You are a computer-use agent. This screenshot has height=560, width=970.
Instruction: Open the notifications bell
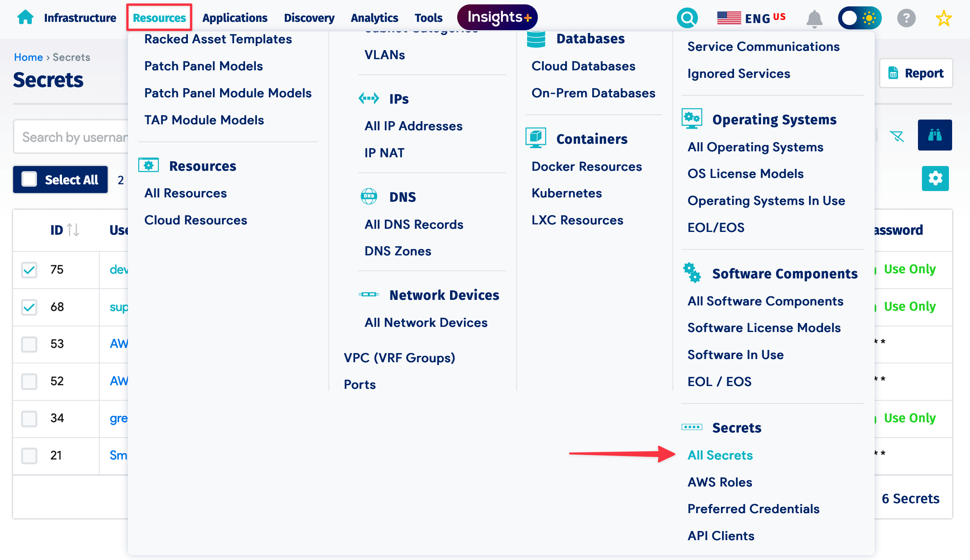[x=815, y=17]
